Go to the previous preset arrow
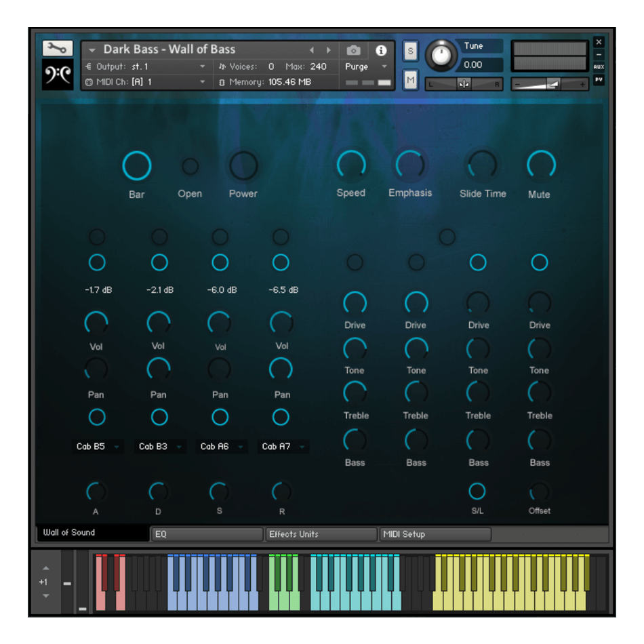This screenshot has width=644, height=644. tap(312, 50)
